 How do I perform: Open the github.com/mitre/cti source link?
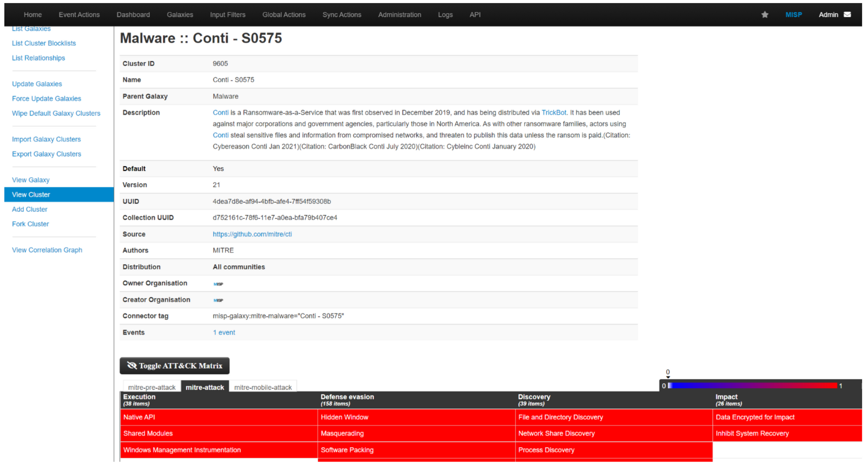coord(252,234)
